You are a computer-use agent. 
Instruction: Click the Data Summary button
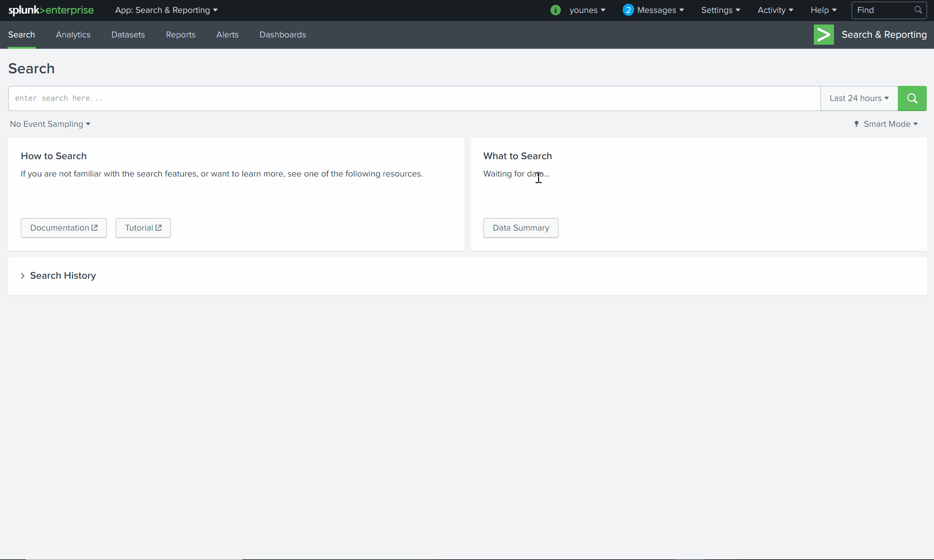(x=520, y=227)
